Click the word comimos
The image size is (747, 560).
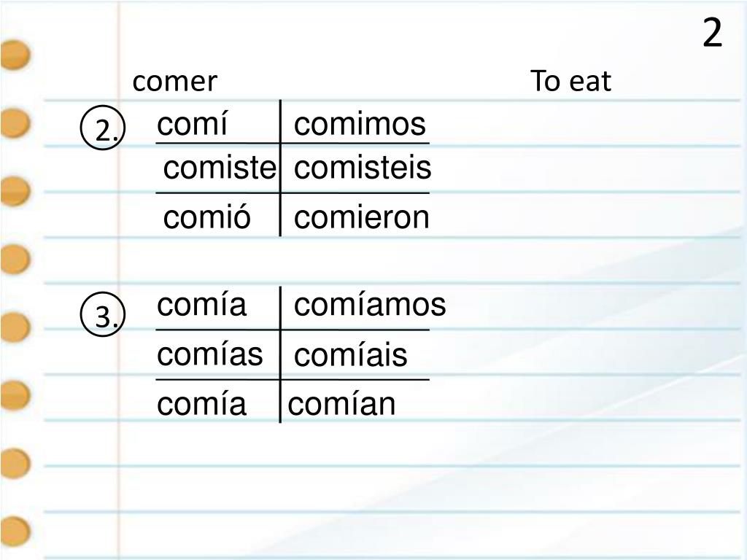click(360, 124)
